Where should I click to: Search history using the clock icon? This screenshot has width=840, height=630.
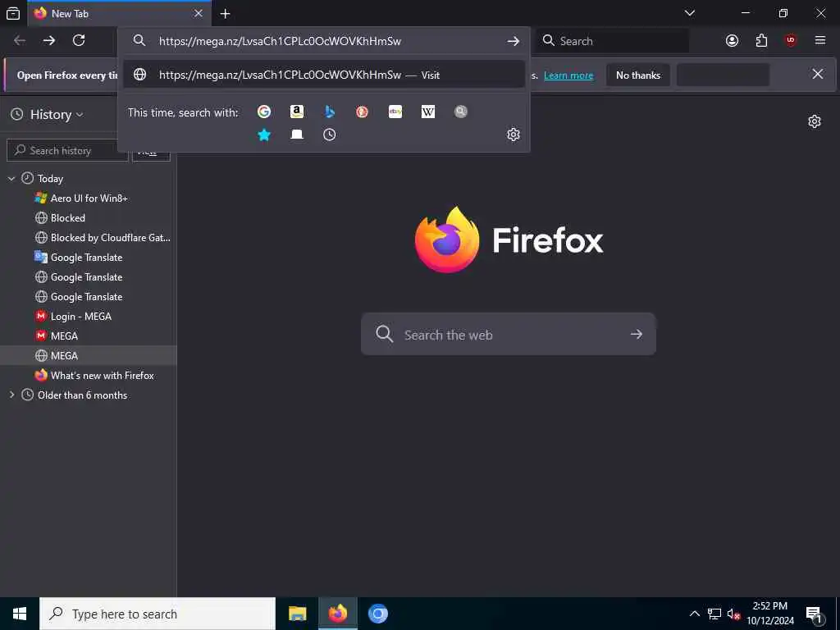pos(330,135)
